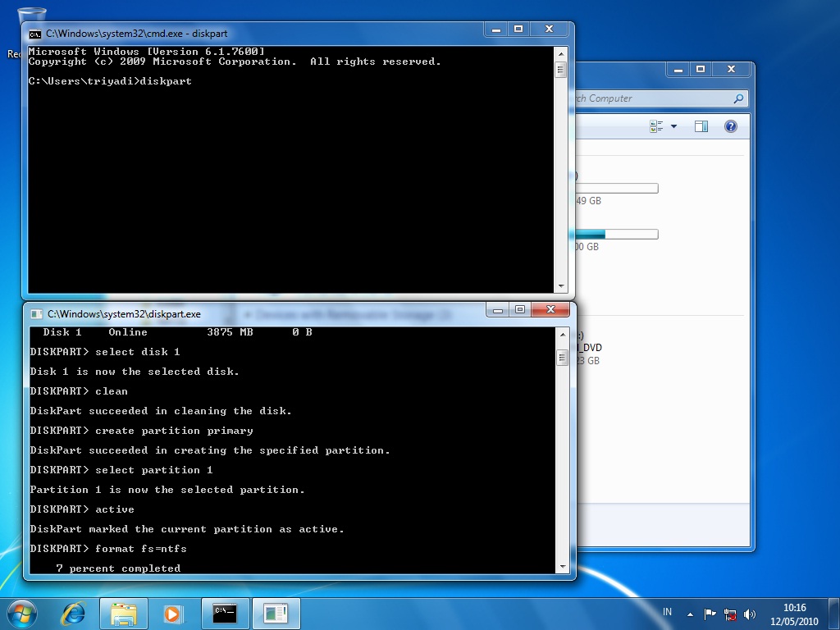Screen dimensions: 840x630
Task: Click the partly filled capacity bar above 00 GB
Action: [x=617, y=234]
